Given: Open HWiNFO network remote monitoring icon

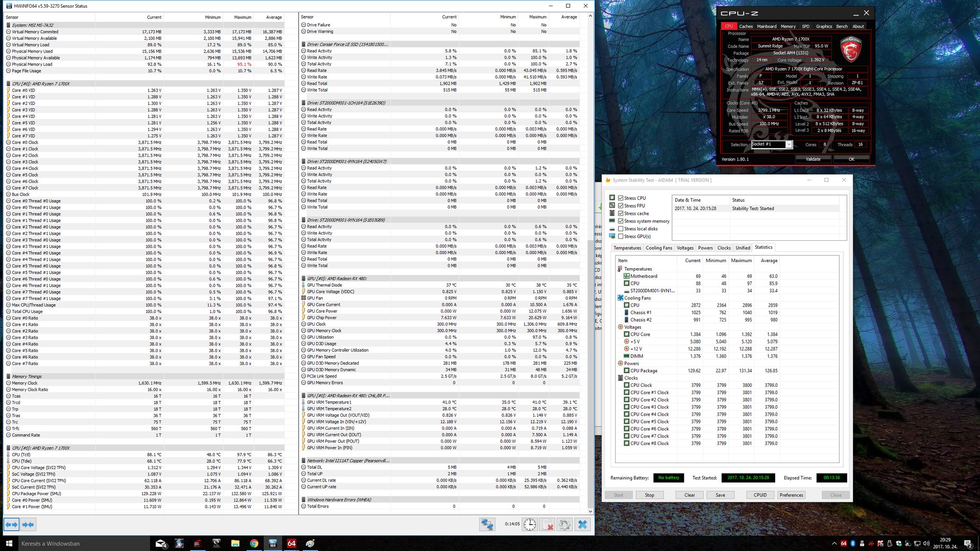Looking at the screenshot, I should [x=487, y=525].
